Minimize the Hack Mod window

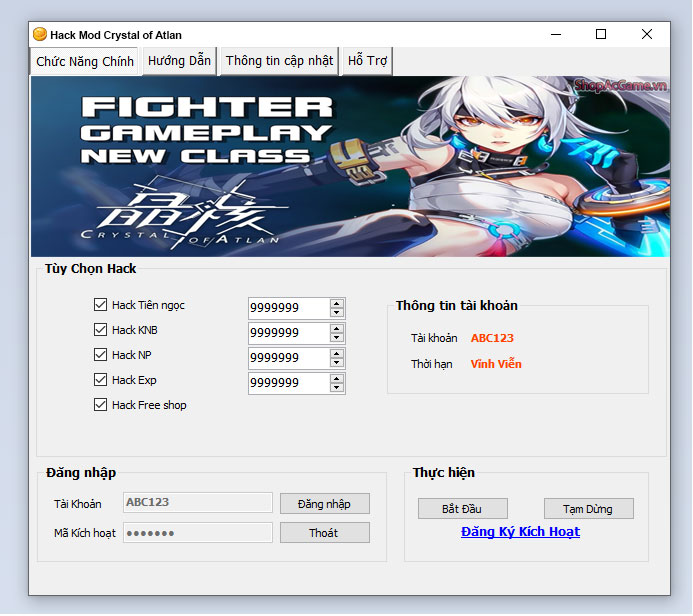556,34
